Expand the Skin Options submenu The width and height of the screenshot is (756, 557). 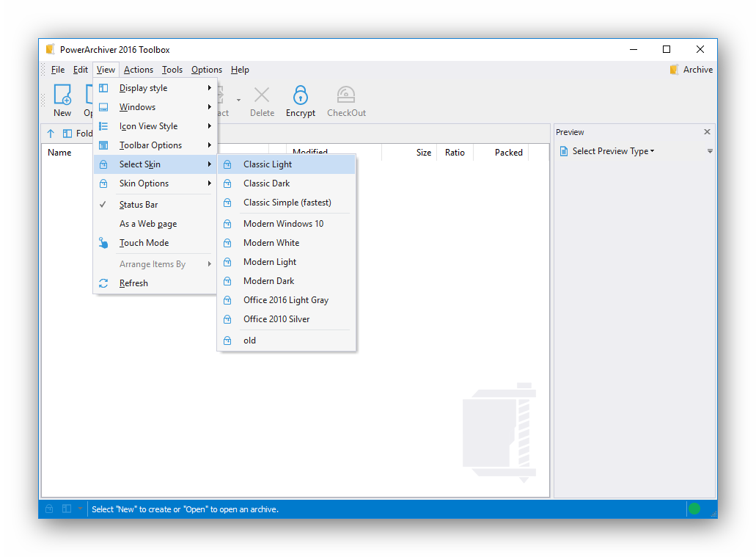tap(154, 183)
